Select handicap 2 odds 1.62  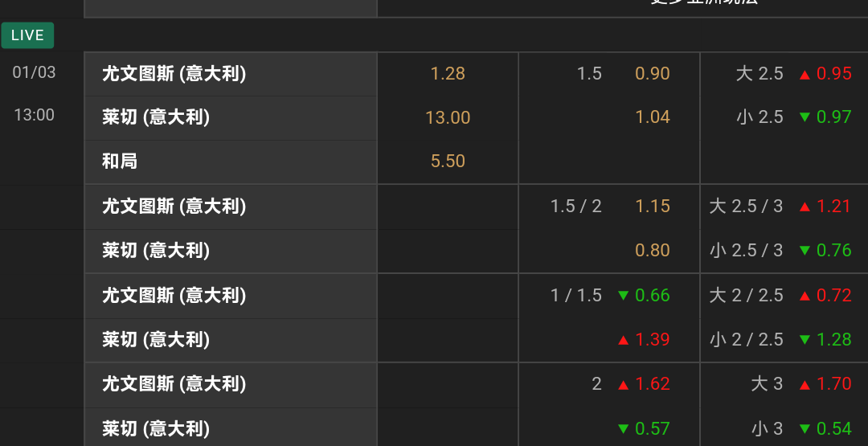click(x=652, y=384)
